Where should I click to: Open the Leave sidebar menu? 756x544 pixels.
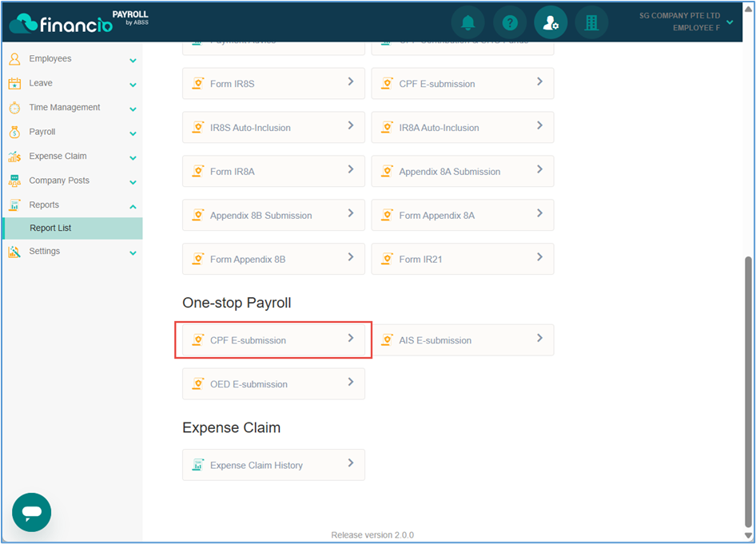tap(73, 83)
